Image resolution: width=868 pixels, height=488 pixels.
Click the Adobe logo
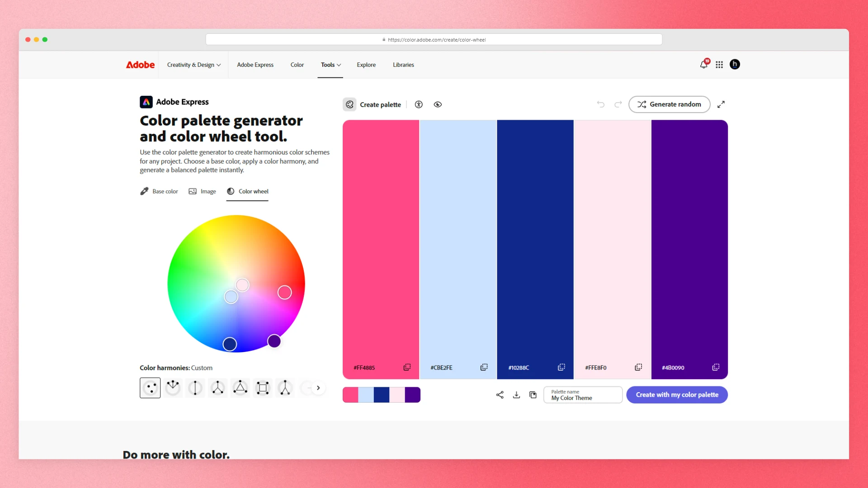[140, 65]
